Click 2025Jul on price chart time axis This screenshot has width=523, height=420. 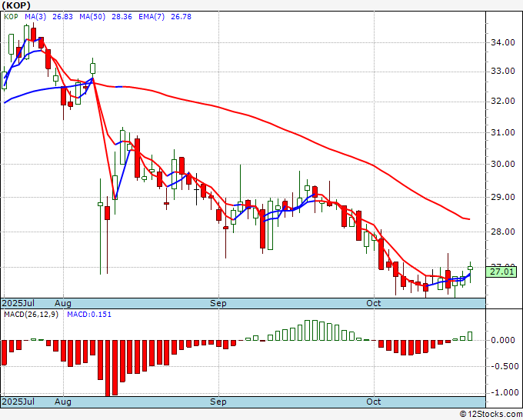click(18, 303)
